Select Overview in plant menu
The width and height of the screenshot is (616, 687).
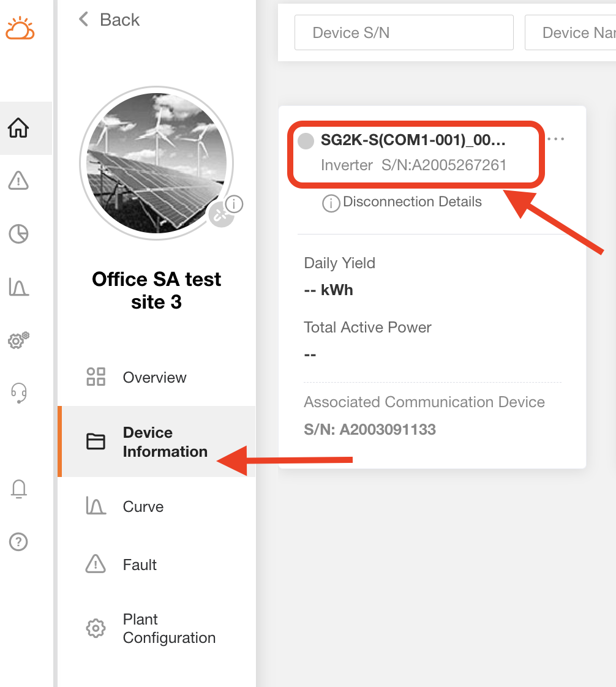(x=154, y=377)
